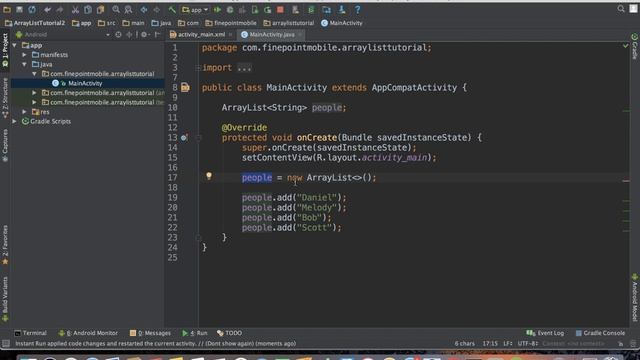Click the green Run app button
The image size is (640, 360).
tap(217, 9)
